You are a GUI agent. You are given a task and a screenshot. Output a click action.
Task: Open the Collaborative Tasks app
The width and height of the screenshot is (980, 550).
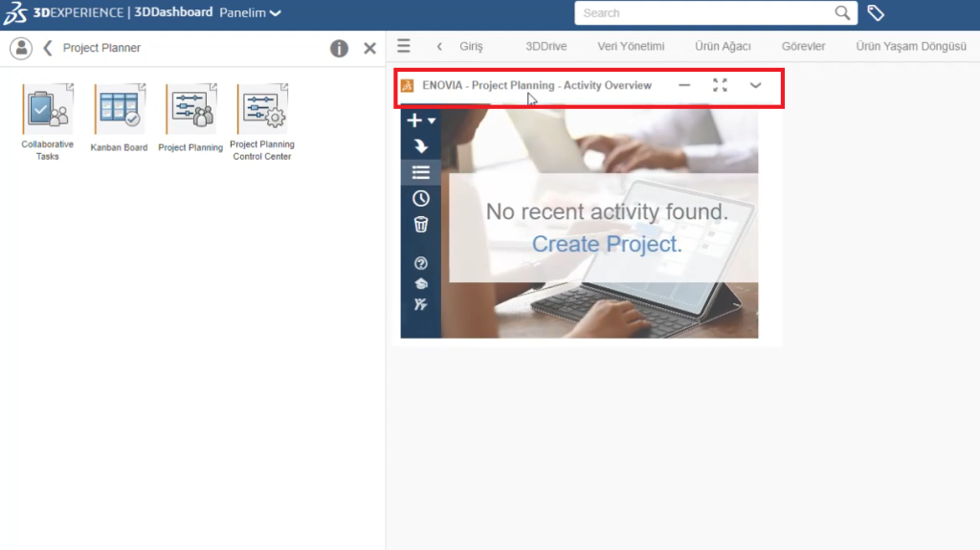(x=47, y=110)
